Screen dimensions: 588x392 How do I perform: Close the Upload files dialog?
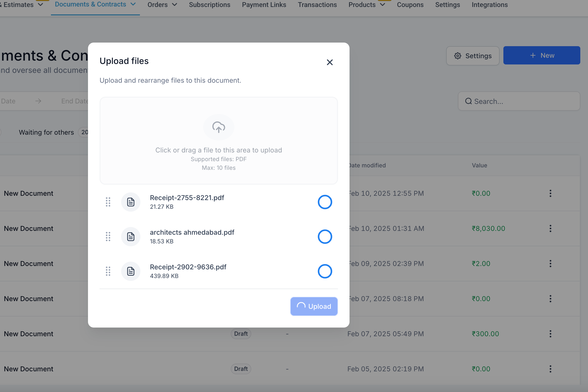click(330, 62)
